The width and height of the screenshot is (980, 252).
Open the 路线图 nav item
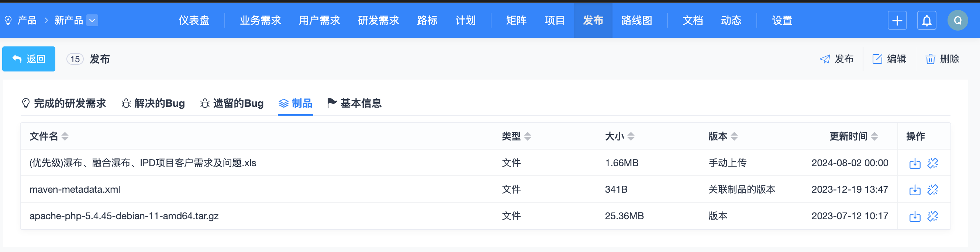(x=636, y=21)
